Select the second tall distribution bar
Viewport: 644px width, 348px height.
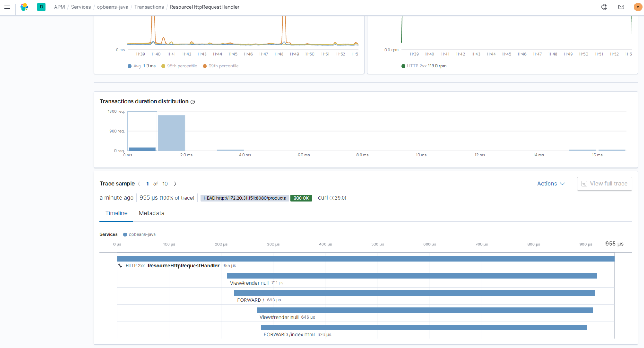172,133
